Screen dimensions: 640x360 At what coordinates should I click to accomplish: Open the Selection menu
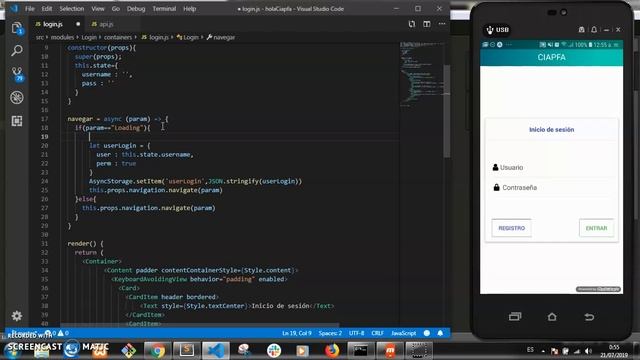point(71,9)
